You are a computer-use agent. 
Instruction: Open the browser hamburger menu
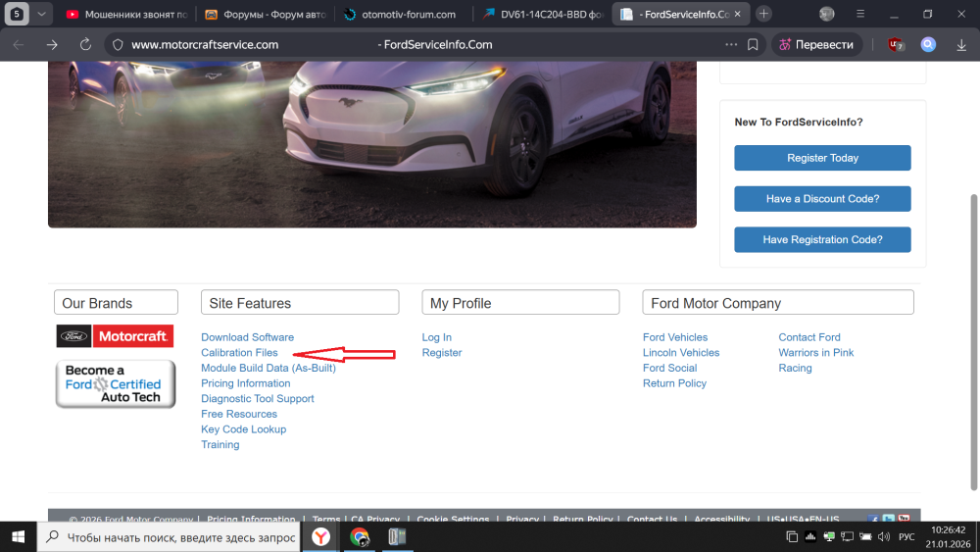(860, 14)
